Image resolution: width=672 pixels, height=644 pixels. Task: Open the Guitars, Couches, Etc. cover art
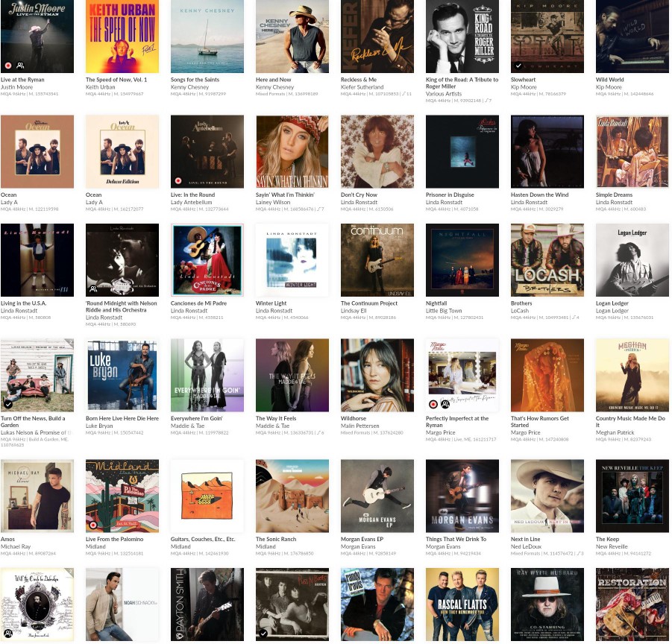pos(207,496)
